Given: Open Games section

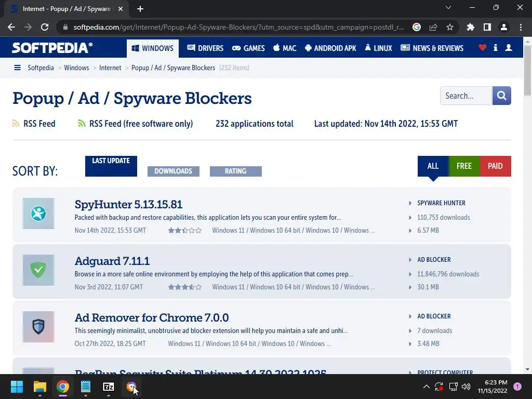Looking at the screenshot, I should point(248,48).
